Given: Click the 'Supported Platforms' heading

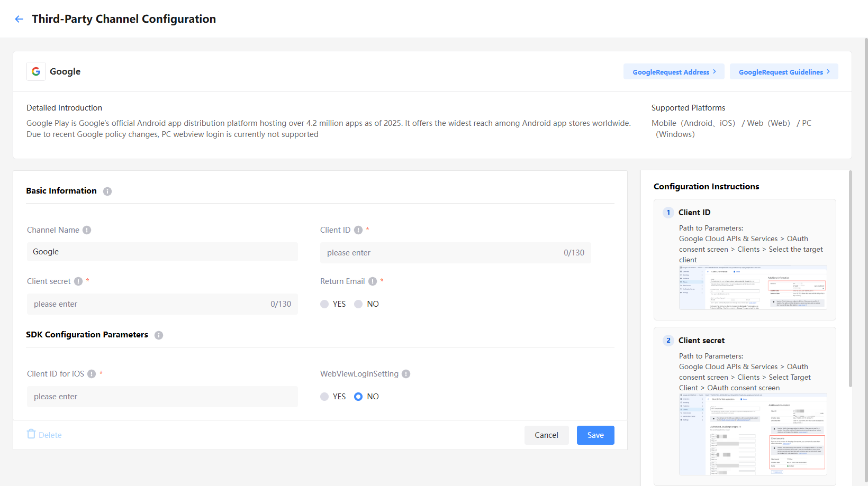Looking at the screenshot, I should (689, 108).
